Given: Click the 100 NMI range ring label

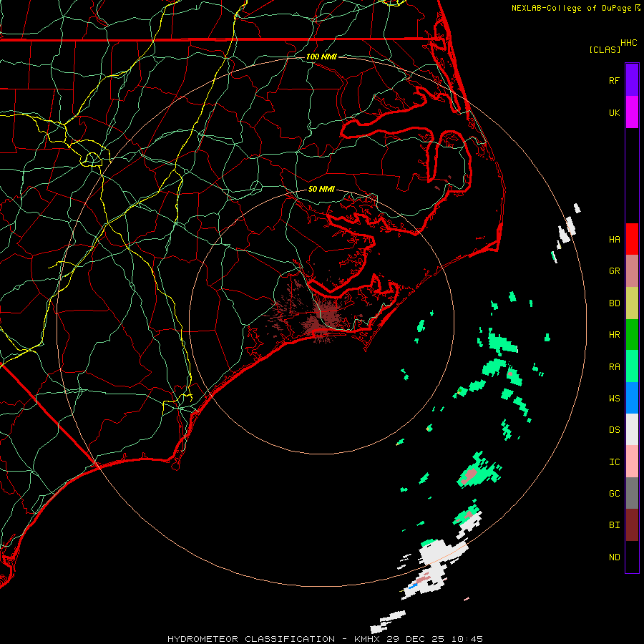Looking at the screenshot, I should click(321, 57).
